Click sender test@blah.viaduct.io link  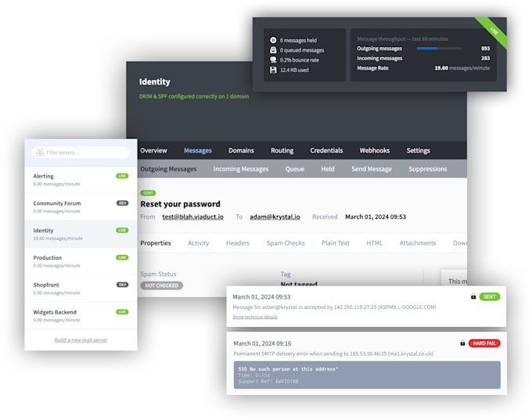pyautogui.click(x=192, y=217)
